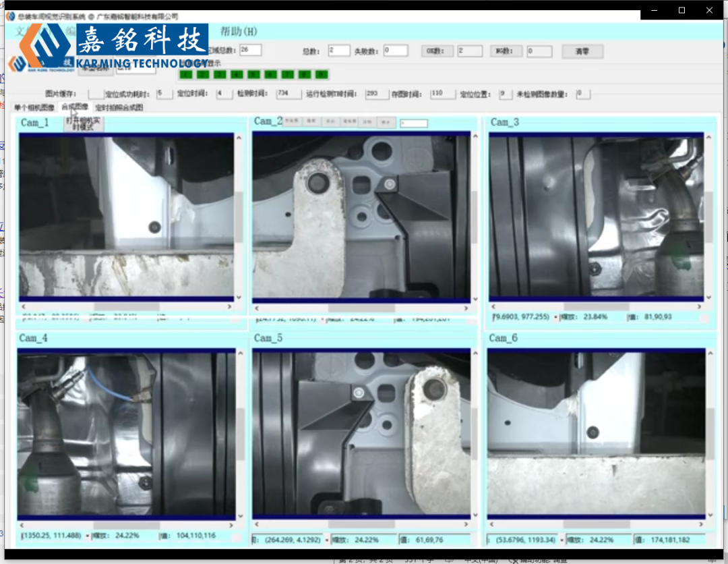Click the Cam_6 scroll up arrow
This screenshot has height=564, width=728.
coord(711,353)
